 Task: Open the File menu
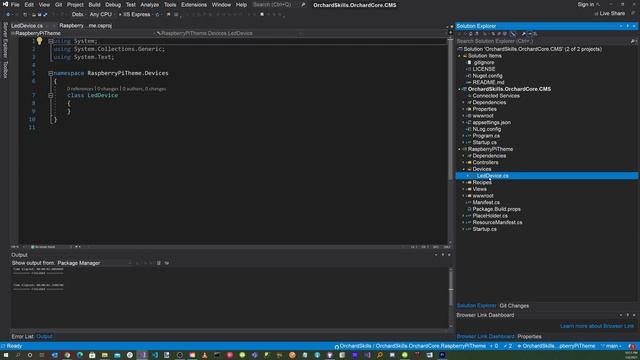click(x=15, y=5)
